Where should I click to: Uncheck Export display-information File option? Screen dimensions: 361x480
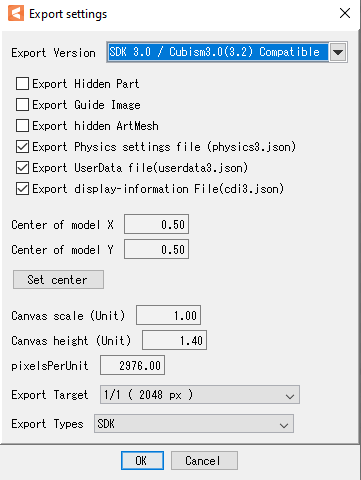tap(22, 189)
